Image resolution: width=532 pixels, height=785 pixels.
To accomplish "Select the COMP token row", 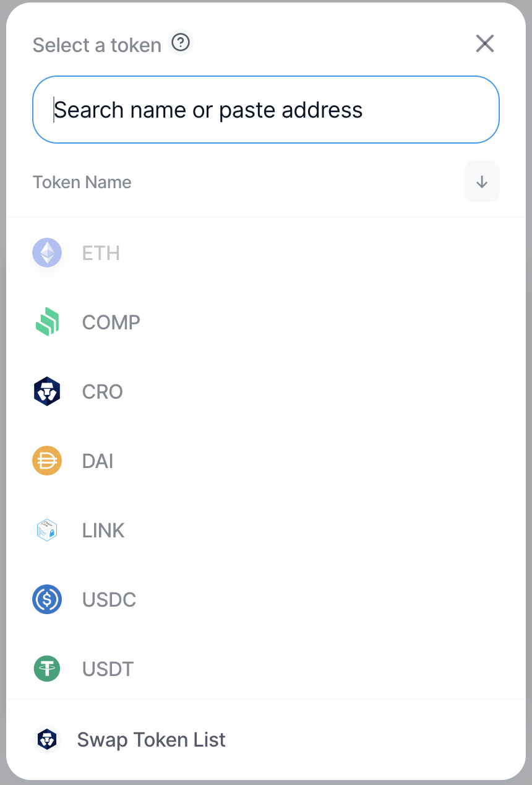I will [266, 322].
